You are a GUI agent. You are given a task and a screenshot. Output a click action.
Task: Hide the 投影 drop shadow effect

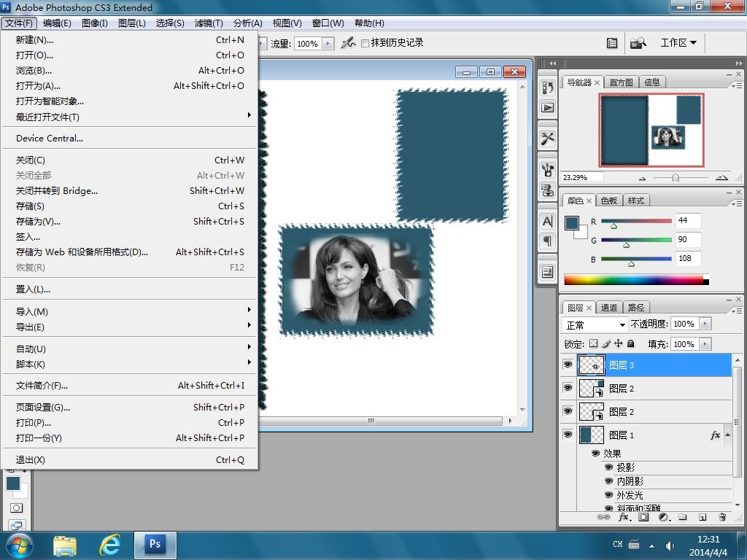tap(608, 467)
